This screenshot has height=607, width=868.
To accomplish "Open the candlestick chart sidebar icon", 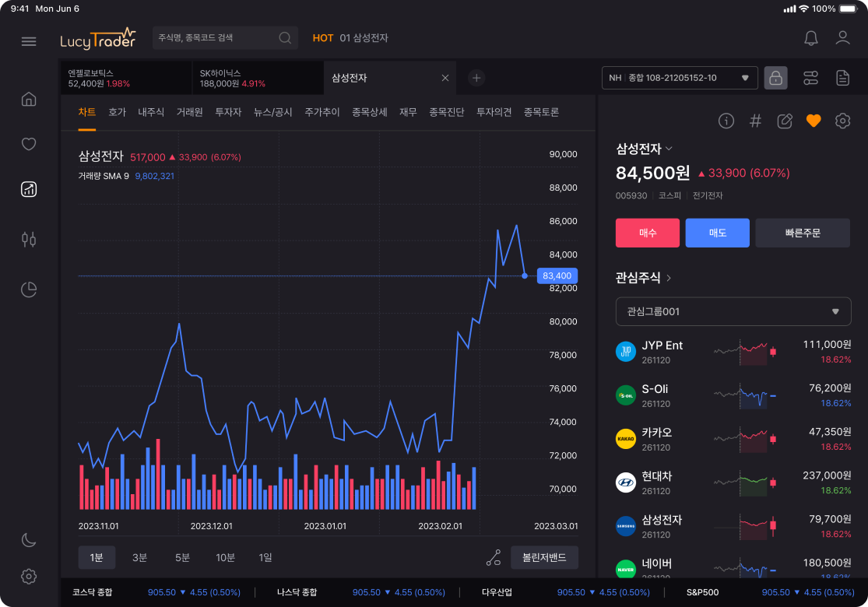I will (x=29, y=239).
